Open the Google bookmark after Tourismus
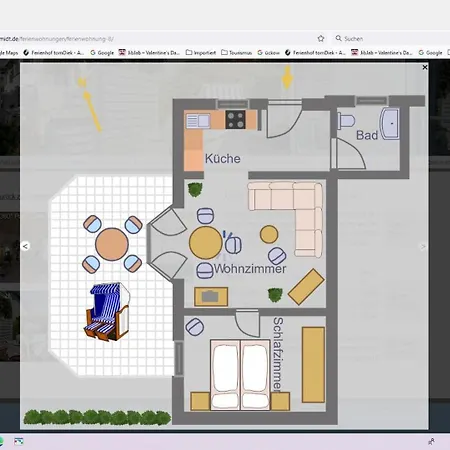The width and height of the screenshot is (450, 450). [268, 53]
